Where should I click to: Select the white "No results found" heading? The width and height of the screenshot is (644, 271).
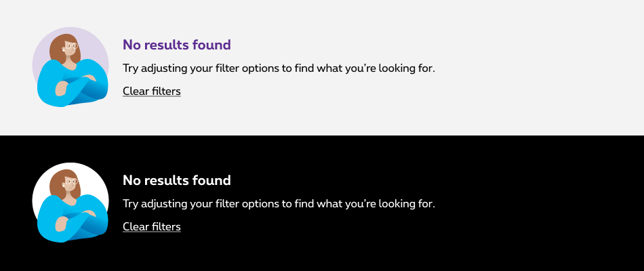tap(176, 180)
